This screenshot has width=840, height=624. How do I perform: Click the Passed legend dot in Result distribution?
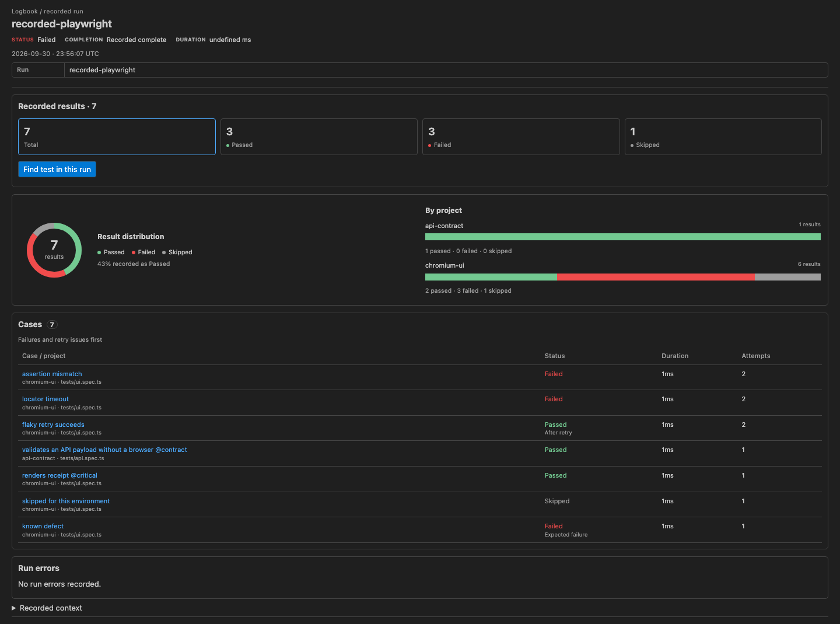(x=99, y=253)
